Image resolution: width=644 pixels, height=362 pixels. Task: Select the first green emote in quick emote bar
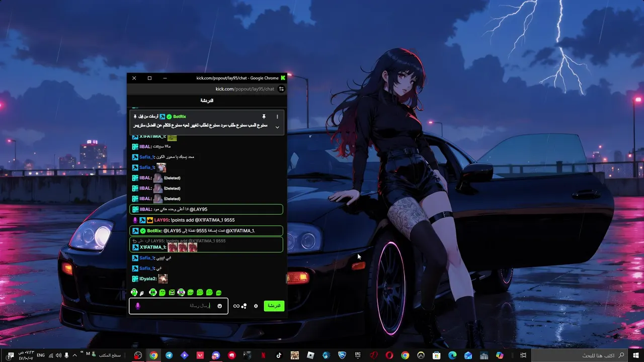pos(134,292)
